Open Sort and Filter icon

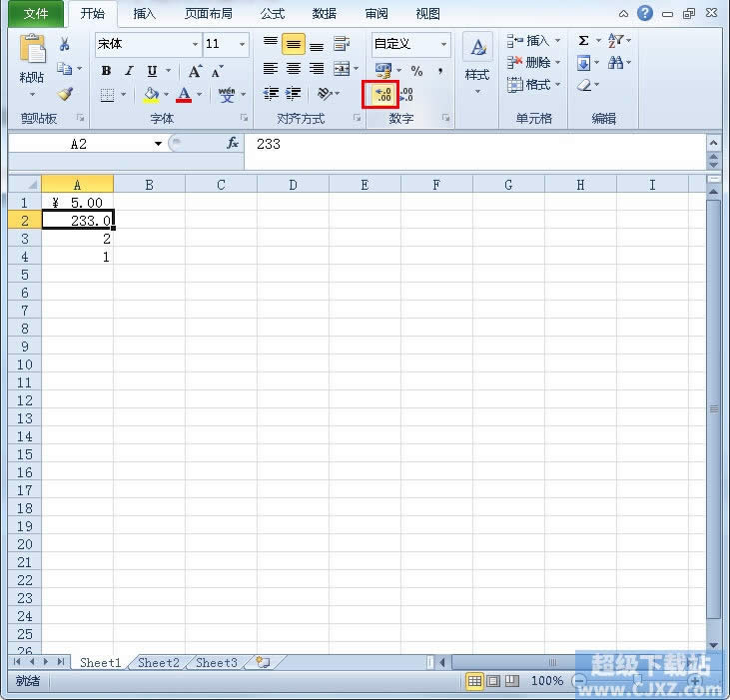tap(615, 41)
